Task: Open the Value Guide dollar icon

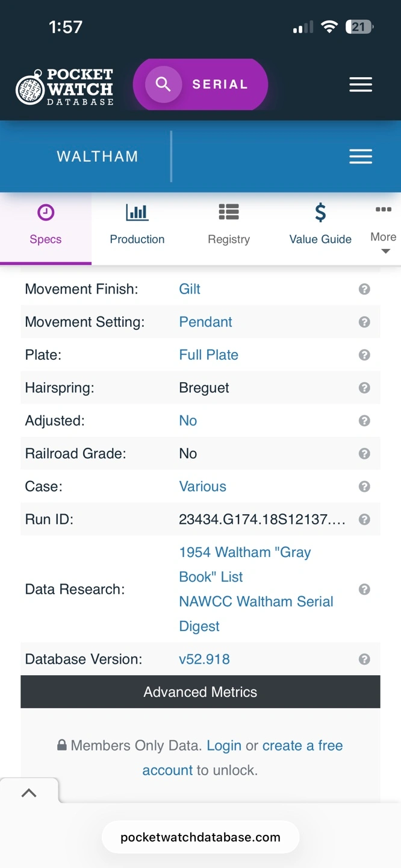Action: click(320, 213)
